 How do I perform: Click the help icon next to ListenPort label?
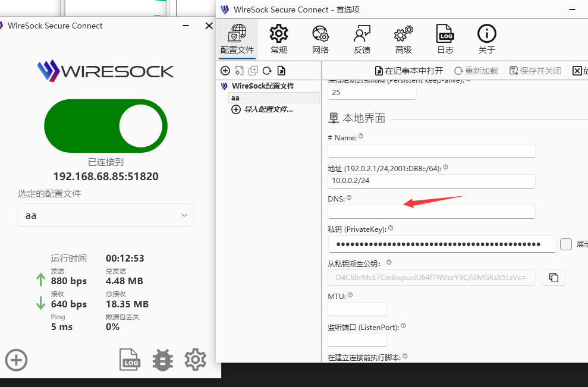(403, 326)
